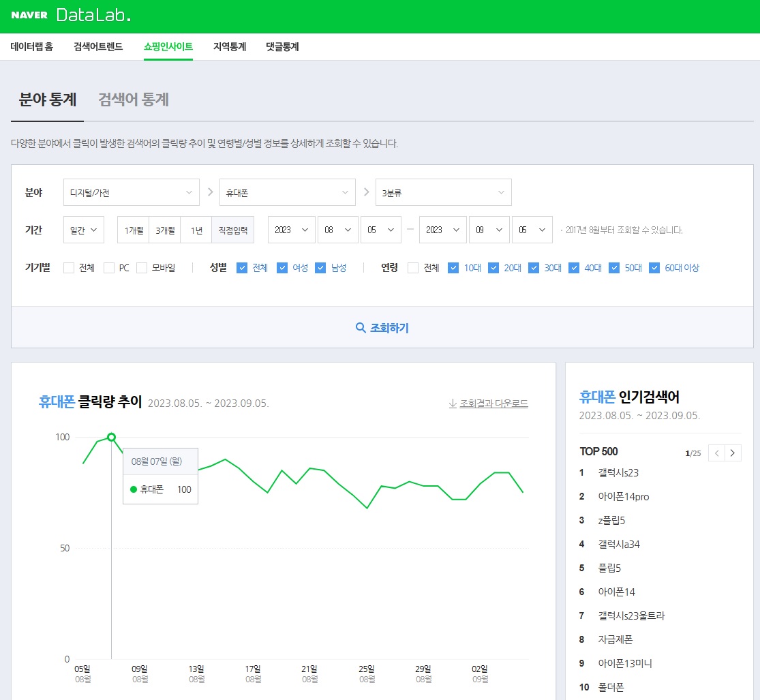The height and width of the screenshot is (700, 760).
Task: Click the green legend dot in the chart tooltip
Action: pos(133,489)
